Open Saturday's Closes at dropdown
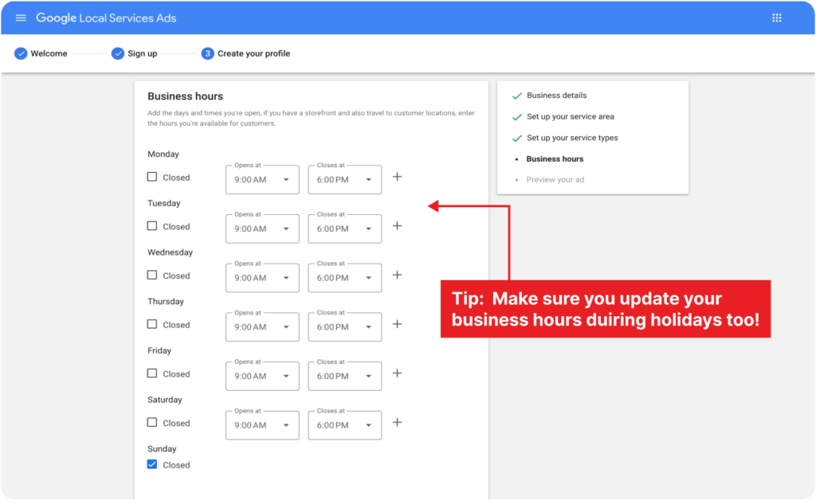This screenshot has width=816, height=504. coord(344,425)
